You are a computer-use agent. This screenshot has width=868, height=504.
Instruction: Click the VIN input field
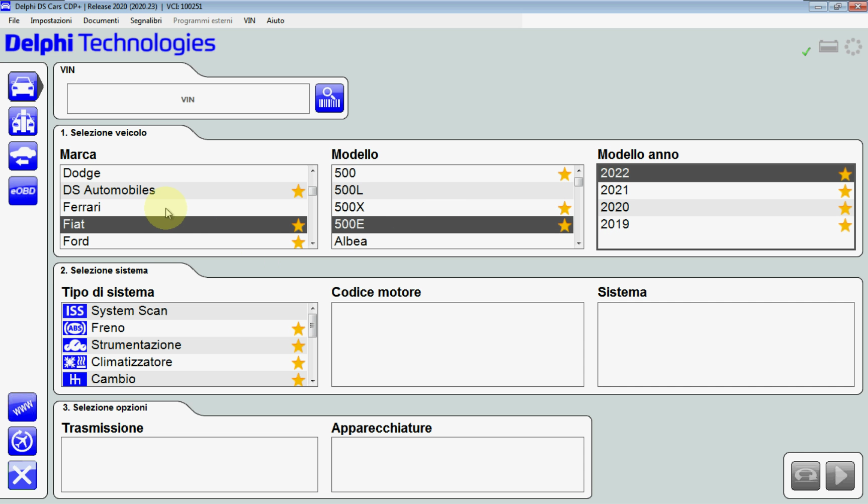[x=188, y=99]
